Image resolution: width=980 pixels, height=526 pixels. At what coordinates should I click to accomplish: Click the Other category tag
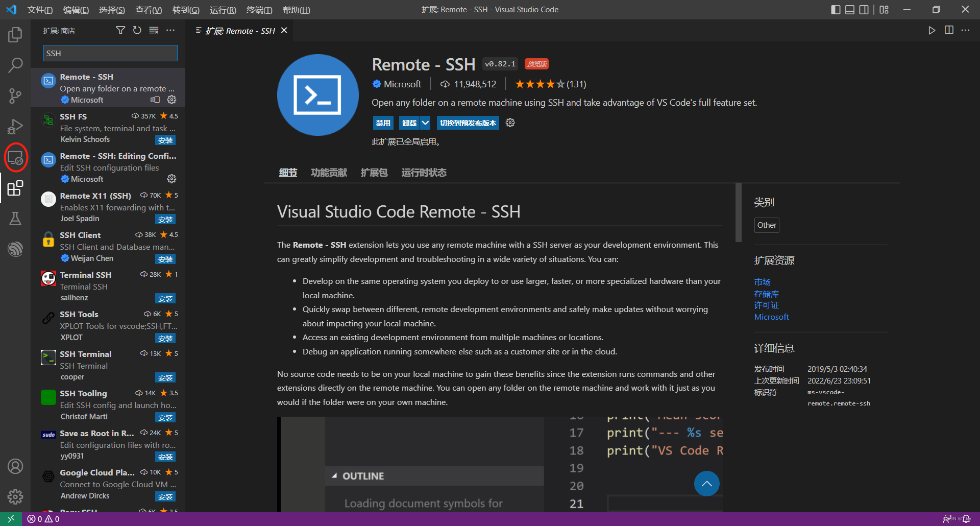(767, 225)
